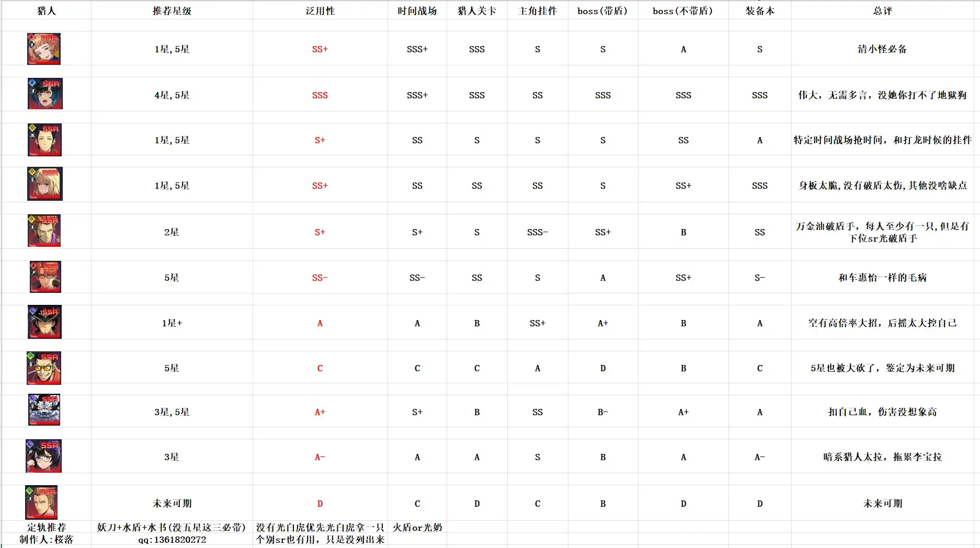Click the 总评 column header
Viewport: 980px width, 548px height.
[882, 10]
